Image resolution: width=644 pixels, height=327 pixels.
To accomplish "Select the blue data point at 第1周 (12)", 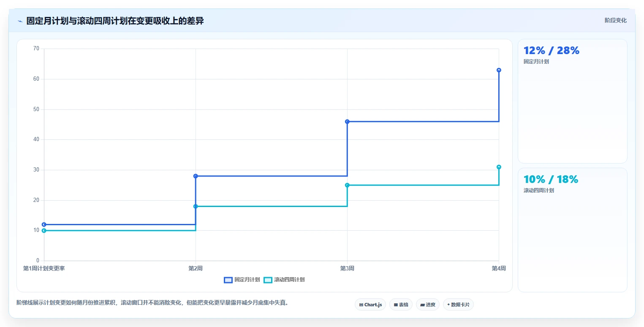I will (x=44, y=224).
